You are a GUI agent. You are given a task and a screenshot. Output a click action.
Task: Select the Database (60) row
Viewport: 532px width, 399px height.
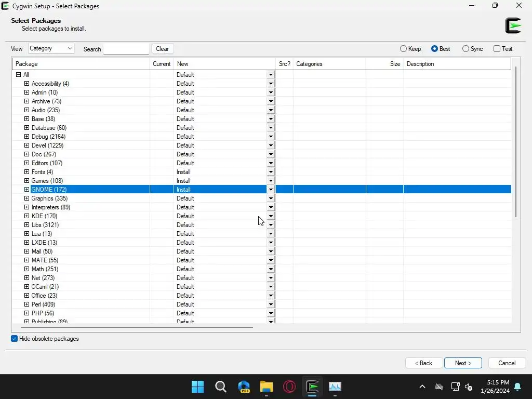click(262, 128)
